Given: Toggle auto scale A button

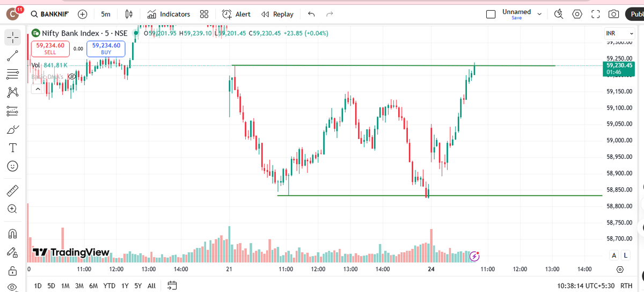Looking at the screenshot, I should tap(614, 255).
